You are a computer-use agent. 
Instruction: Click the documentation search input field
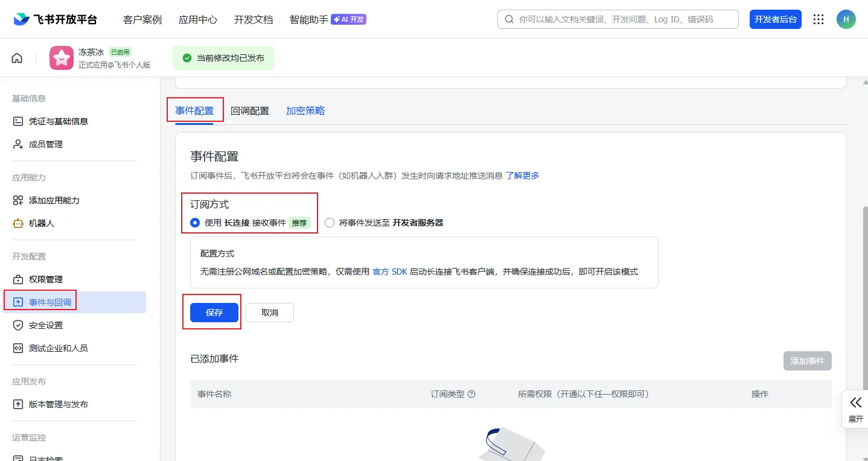point(622,19)
